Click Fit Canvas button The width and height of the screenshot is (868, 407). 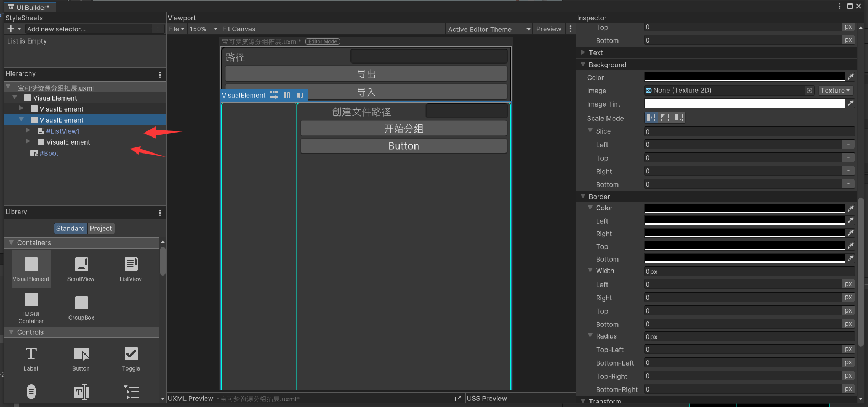coord(238,29)
